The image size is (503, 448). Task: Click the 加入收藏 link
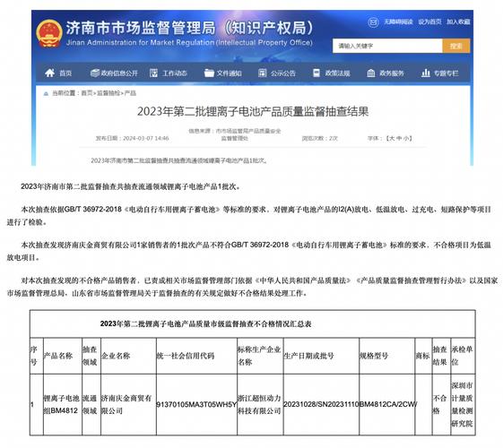(458, 22)
